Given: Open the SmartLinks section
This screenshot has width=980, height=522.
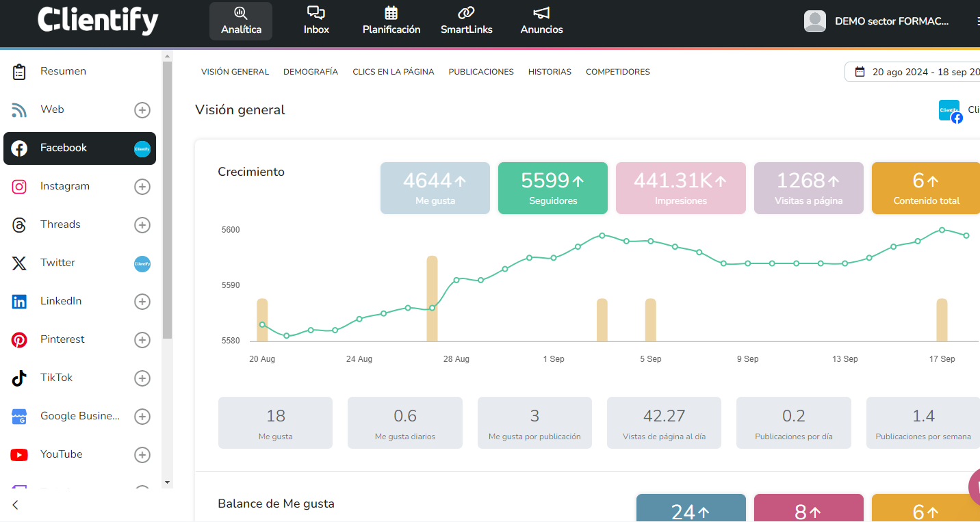Looking at the screenshot, I should coord(467,21).
